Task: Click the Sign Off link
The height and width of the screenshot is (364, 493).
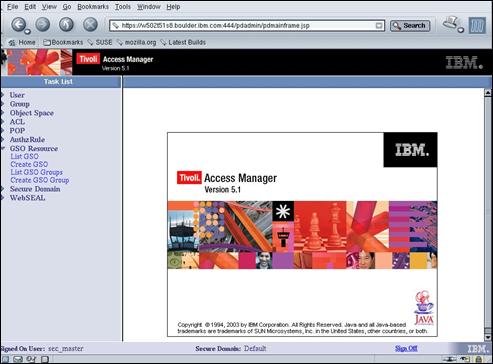Action: click(x=406, y=349)
